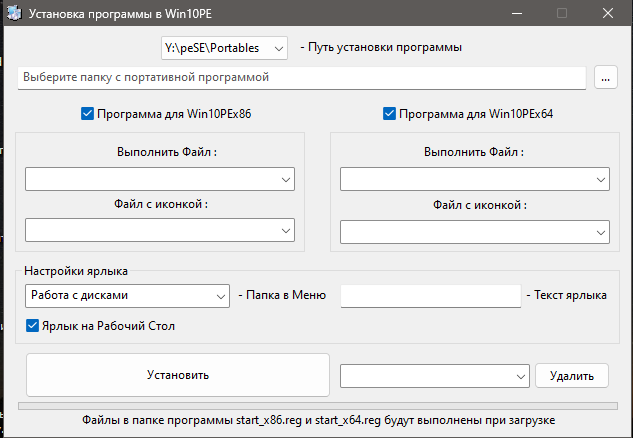Viewport: 633px width, 438px height.
Task: Open x64 Файл с иконкой dropdown
Action: (x=475, y=232)
